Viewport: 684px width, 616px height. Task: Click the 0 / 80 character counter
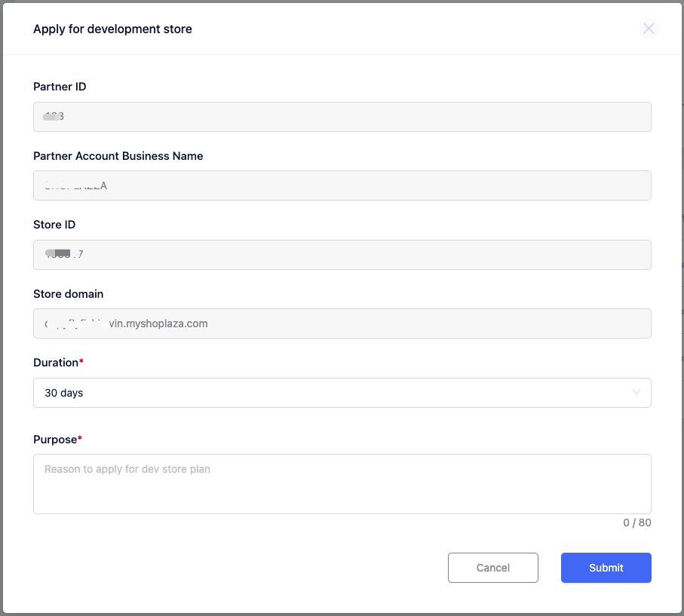pyautogui.click(x=636, y=523)
